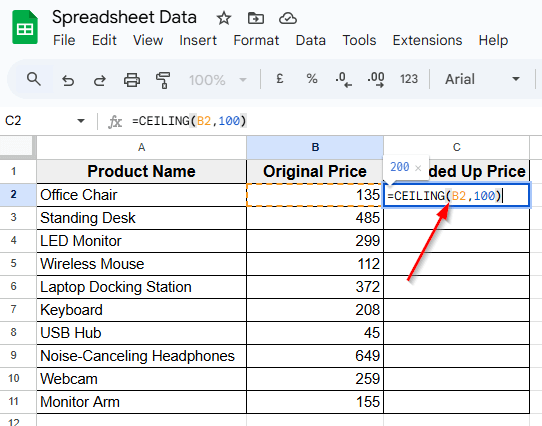The width and height of the screenshot is (542, 426).
Task: Increase decimal places
Action: point(376,79)
